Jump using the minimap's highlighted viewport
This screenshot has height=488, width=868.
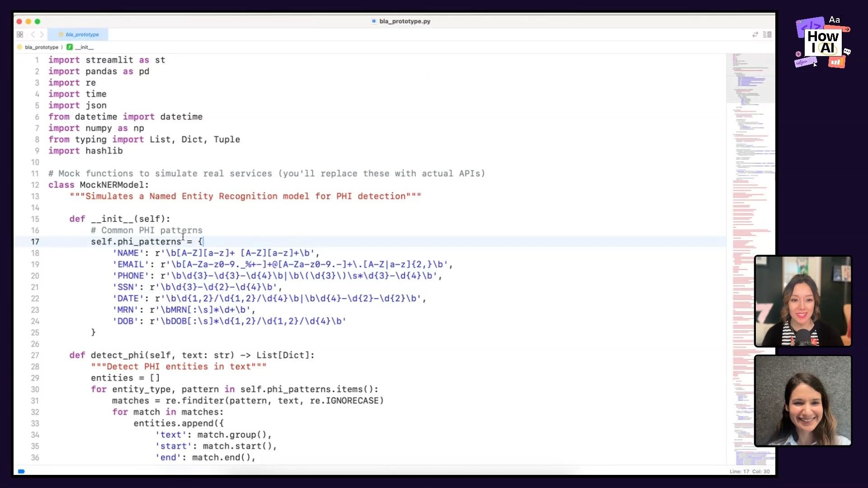pos(750,78)
